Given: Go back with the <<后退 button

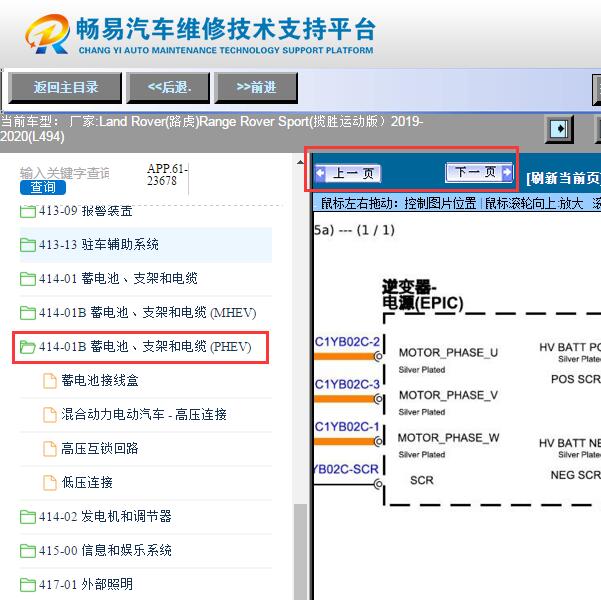Looking at the screenshot, I should coord(168,88).
